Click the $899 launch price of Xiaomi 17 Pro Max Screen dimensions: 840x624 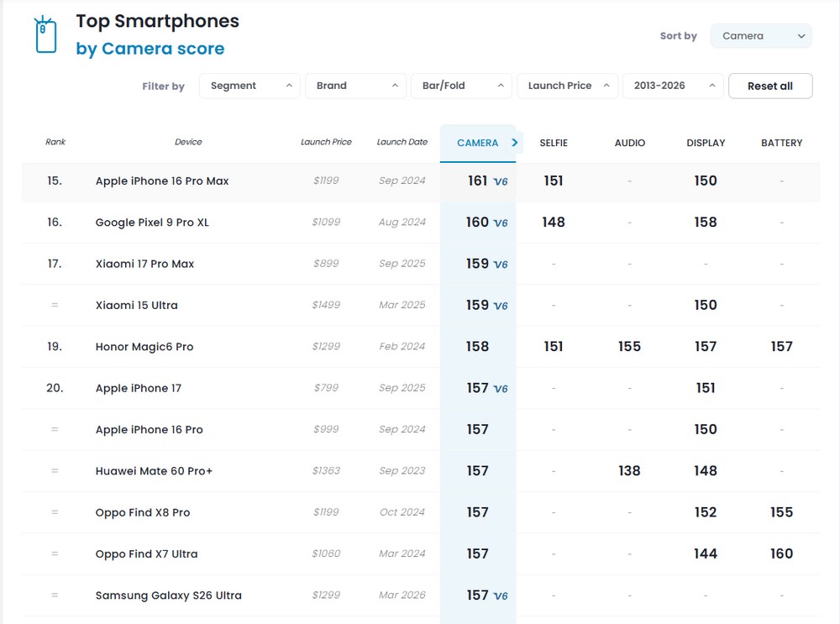pos(326,264)
